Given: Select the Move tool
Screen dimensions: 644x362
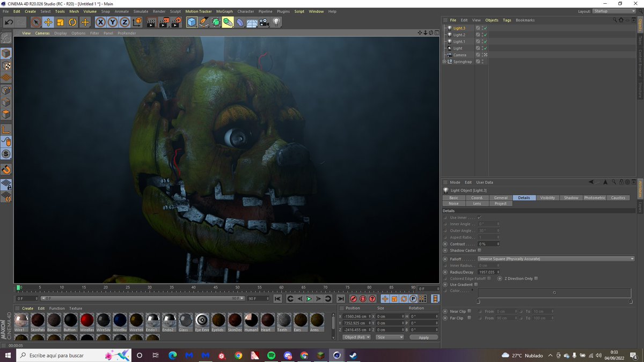Looking at the screenshot, I should [x=48, y=21].
